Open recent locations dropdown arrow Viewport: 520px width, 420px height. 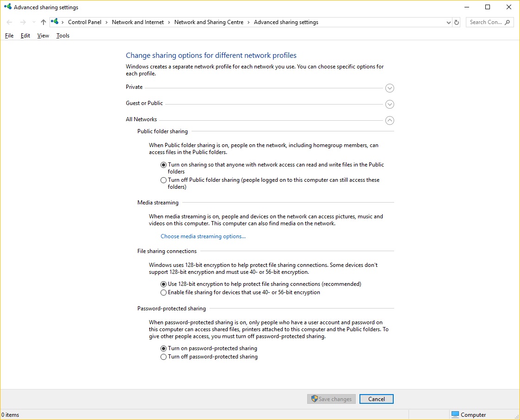(x=34, y=22)
